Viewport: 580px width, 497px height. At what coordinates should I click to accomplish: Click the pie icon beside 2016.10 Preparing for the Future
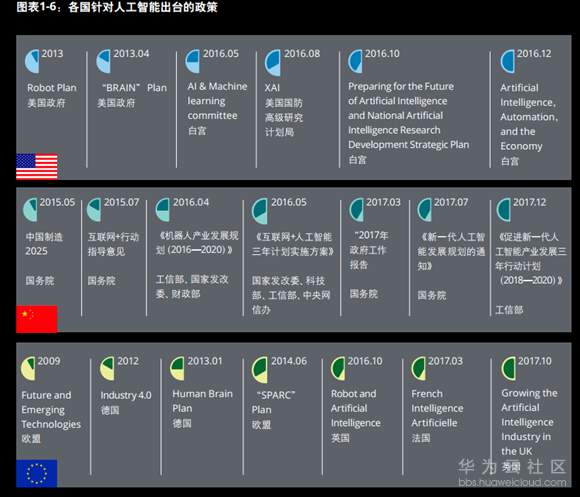point(355,61)
